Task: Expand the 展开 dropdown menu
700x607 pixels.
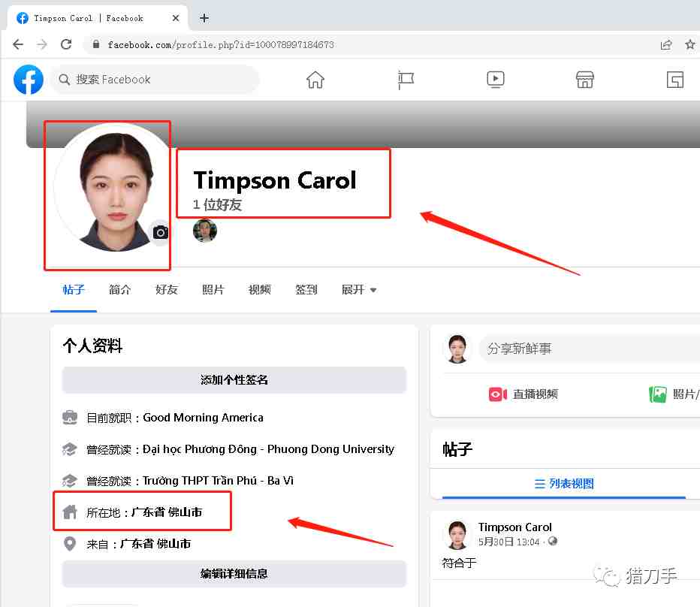Action: (x=358, y=290)
